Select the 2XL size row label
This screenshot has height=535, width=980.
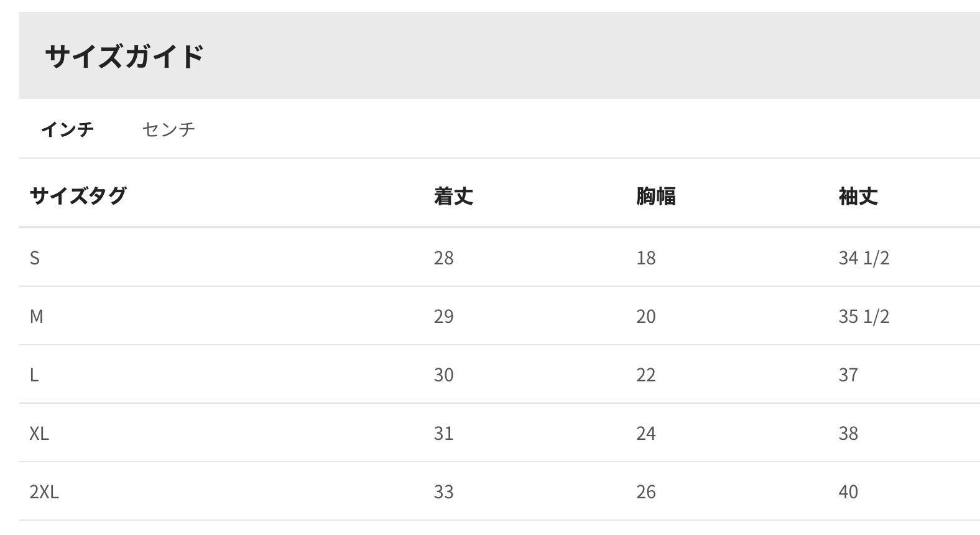pos(44,491)
